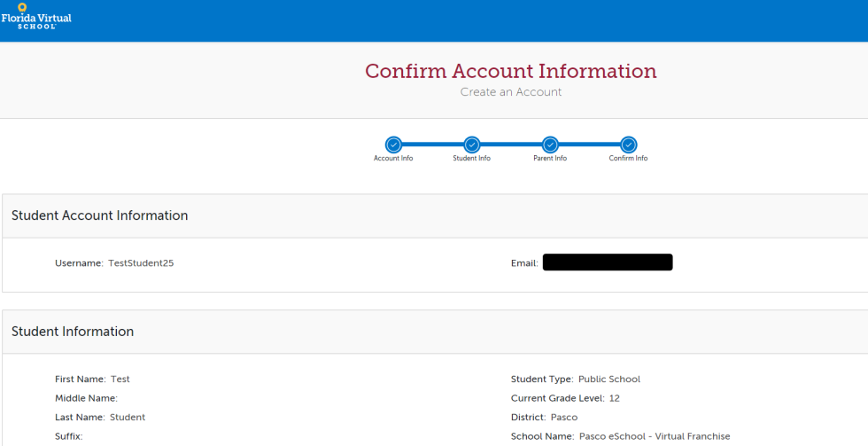This screenshot has height=446, width=868.
Task: Click the Account Info step checkmark circle
Action: (x=393, y=145)
